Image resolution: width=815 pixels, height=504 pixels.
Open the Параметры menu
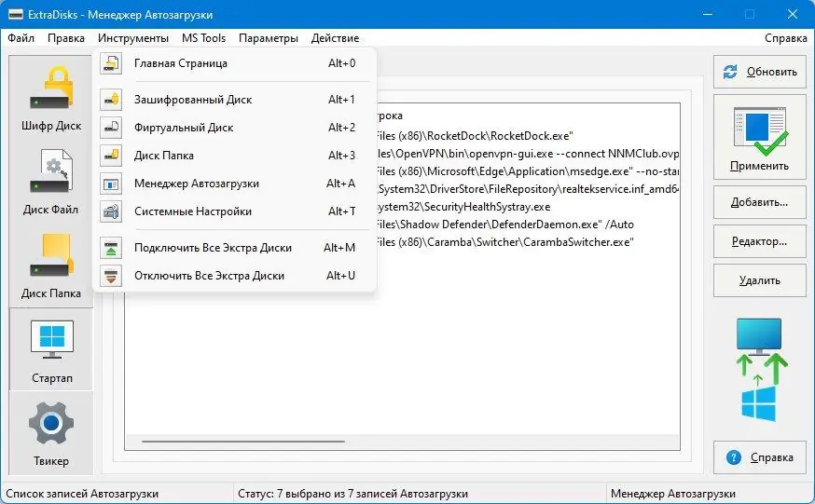[x=269, y=38]
